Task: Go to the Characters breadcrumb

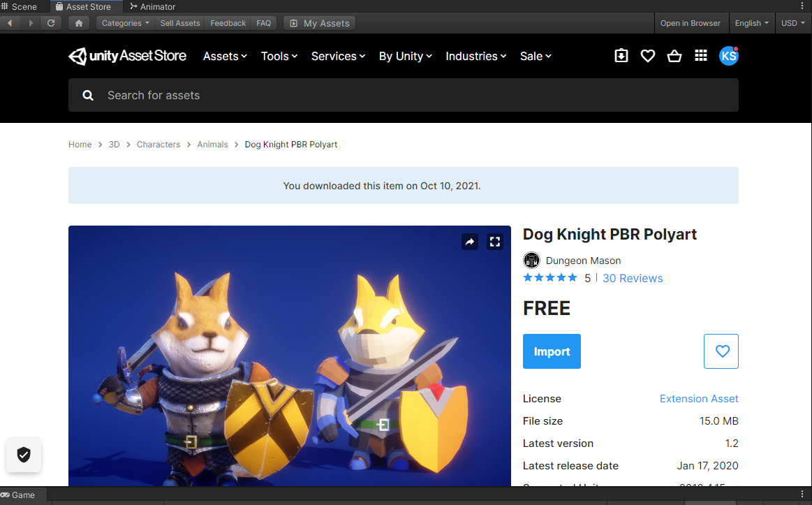Action: (158, 145)
